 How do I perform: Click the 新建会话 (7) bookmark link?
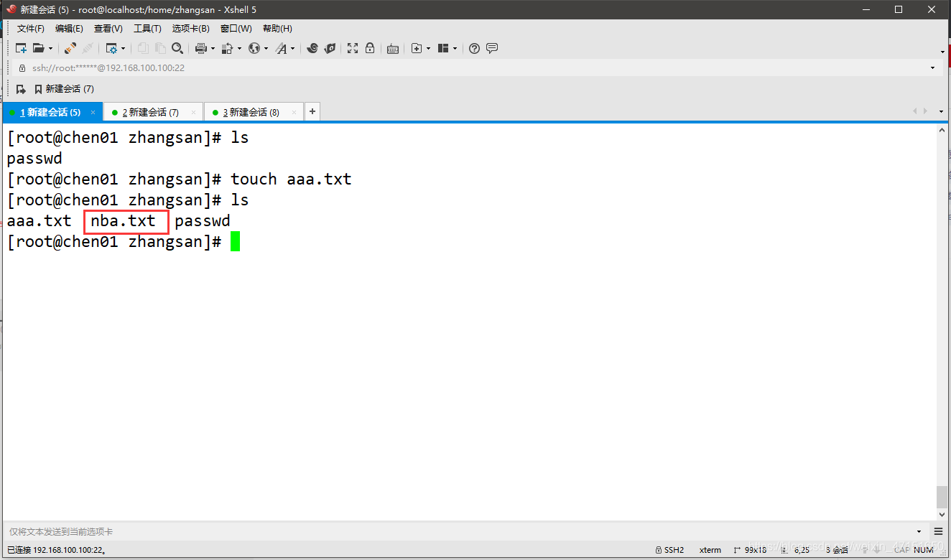(x=64, y=89)
